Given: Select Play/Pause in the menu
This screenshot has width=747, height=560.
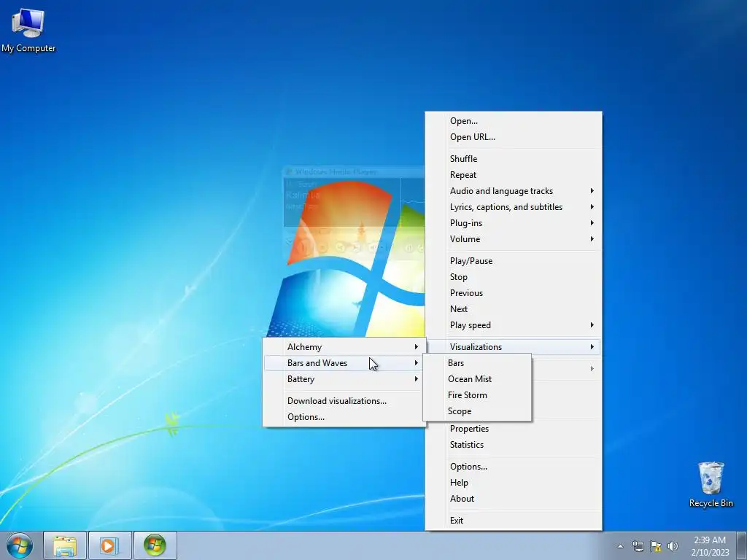Looking at the screenshot, I should [514, 261].
